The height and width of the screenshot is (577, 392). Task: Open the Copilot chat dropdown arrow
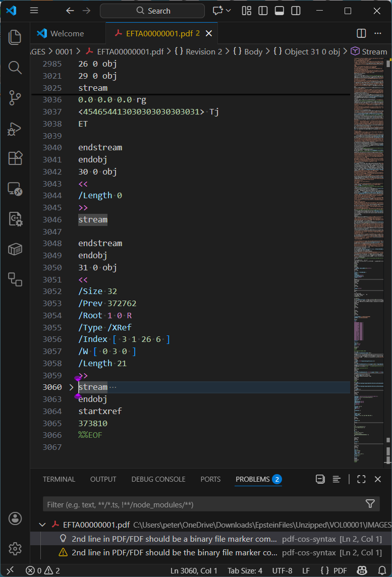229,11
